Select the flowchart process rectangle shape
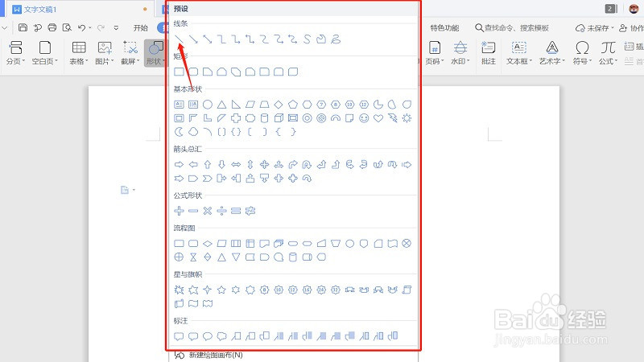The height and width of the screenshot is (362, 644). pyautogui.click(x=179, y=244)
